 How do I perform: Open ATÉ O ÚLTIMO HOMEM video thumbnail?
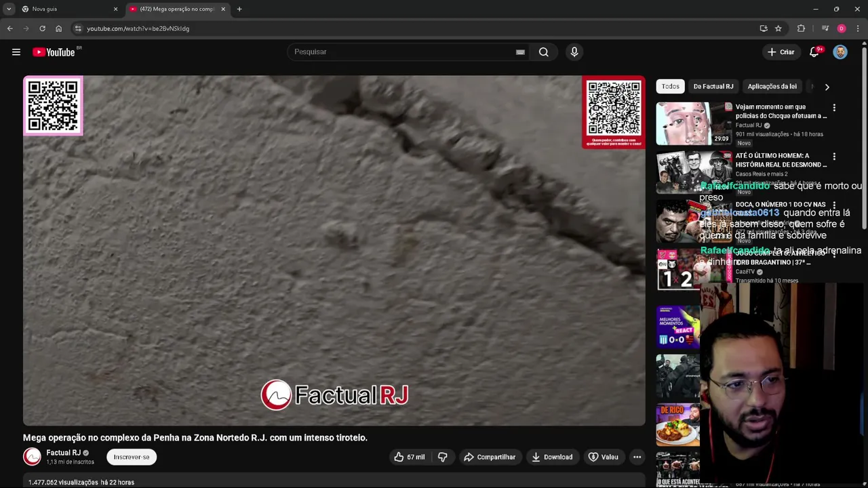tap(694, 172)
